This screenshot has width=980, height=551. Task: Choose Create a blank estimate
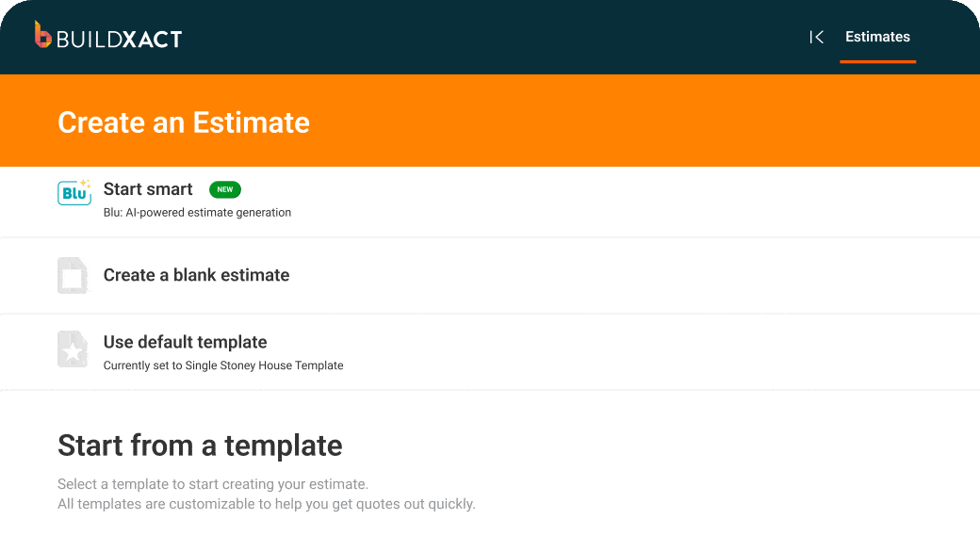(196, 275)
